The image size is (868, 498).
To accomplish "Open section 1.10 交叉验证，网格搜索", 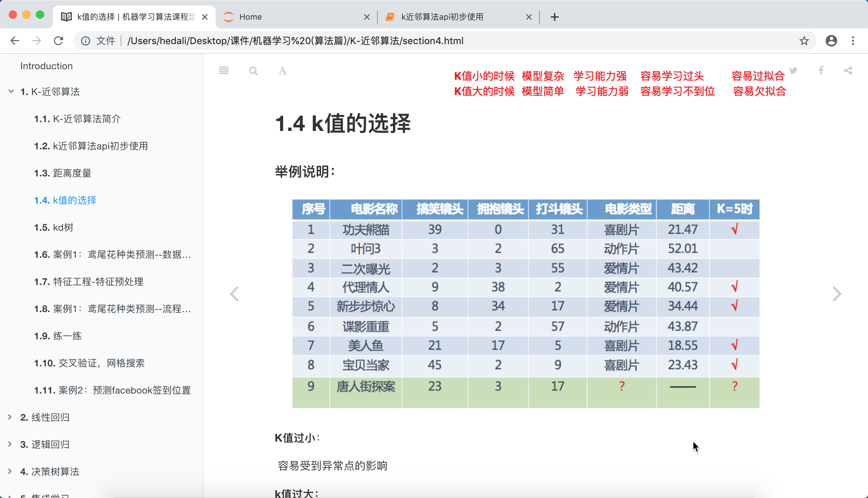I will coord(89,363).
